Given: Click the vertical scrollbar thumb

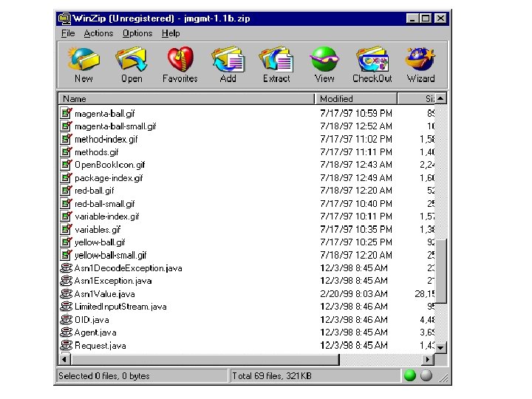Looking at the screenshot, I should pyautogui.click(x=440, y=270).
